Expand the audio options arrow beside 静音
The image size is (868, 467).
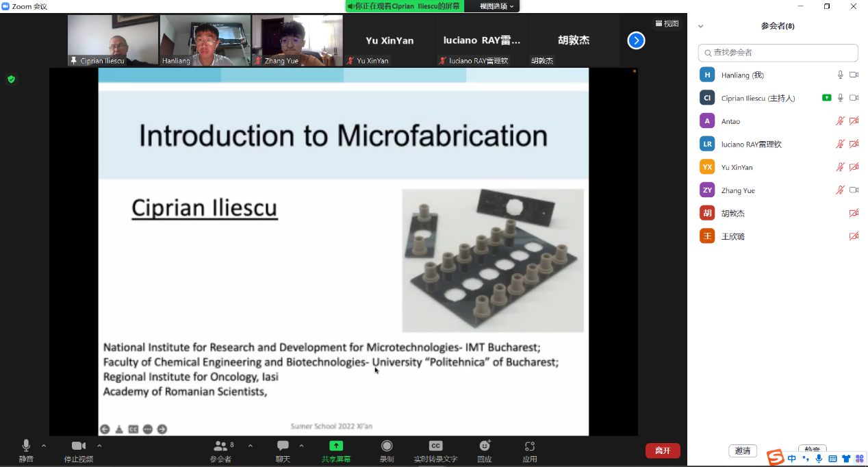44,446
